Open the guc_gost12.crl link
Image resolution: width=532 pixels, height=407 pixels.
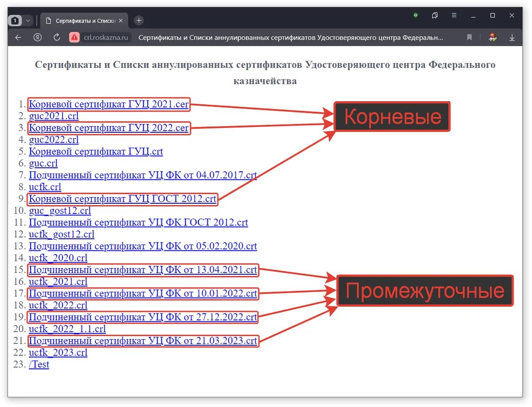60,211
